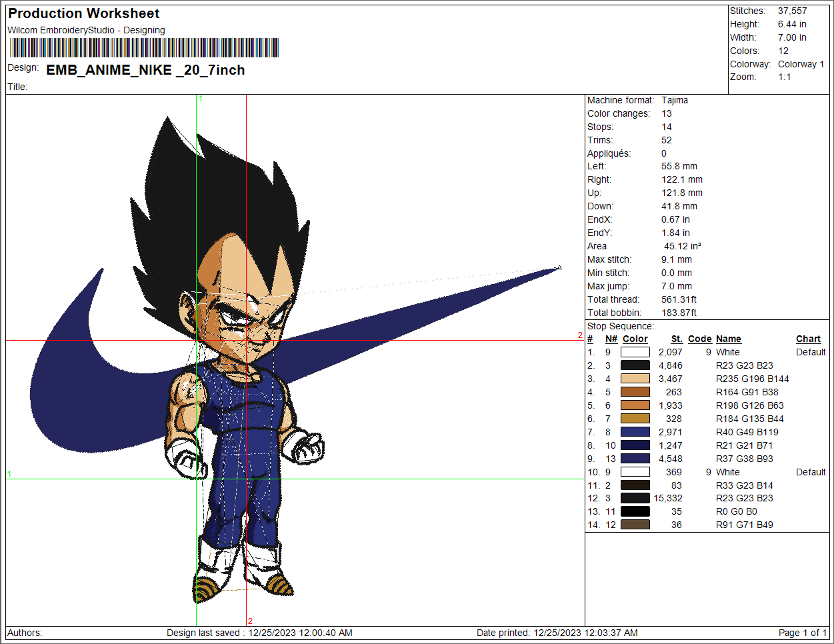The image size is (834, 644).
Task: Click the Wilcom EmbroideryStudio - Designing text
Action: [86, 30]
